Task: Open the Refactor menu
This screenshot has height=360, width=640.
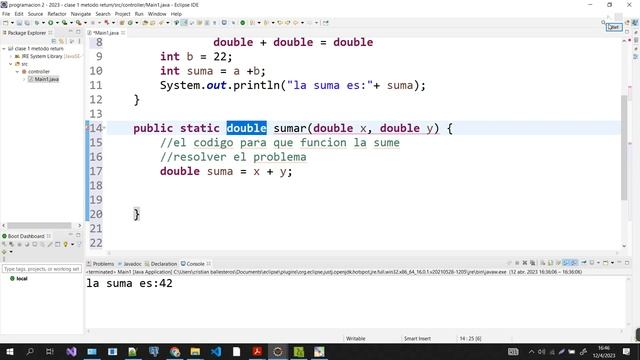Action: pyautogui.click(x=57, y=14)
